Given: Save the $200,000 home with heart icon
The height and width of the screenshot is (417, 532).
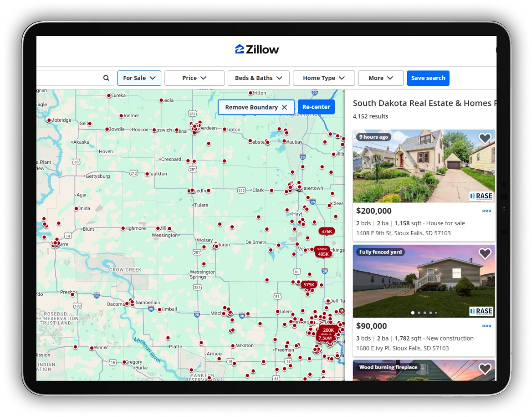Looking at the screenshot, I should [x=485, y=138].
